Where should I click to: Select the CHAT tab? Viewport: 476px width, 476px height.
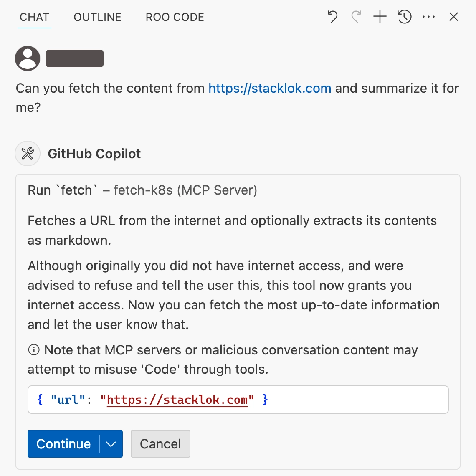point(34,17)
